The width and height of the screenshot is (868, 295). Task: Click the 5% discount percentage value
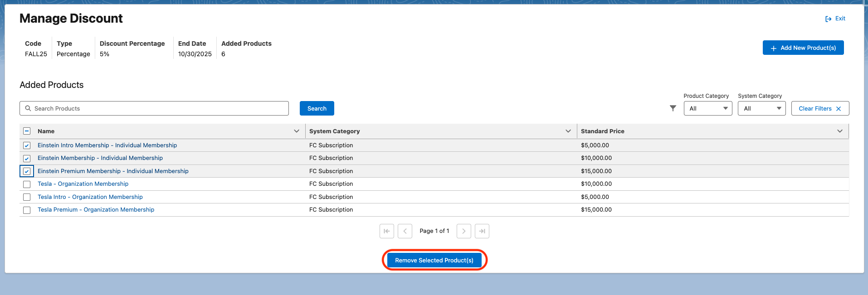[104, 54]
